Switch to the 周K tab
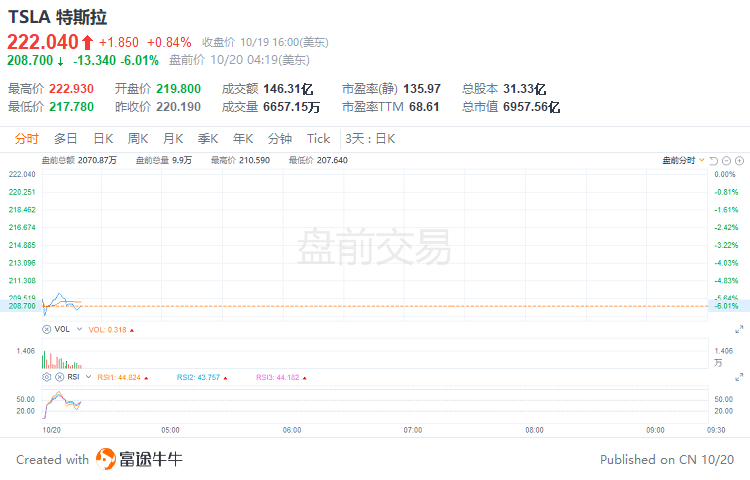The image size is (750, 480). click(x=138, y=139)
